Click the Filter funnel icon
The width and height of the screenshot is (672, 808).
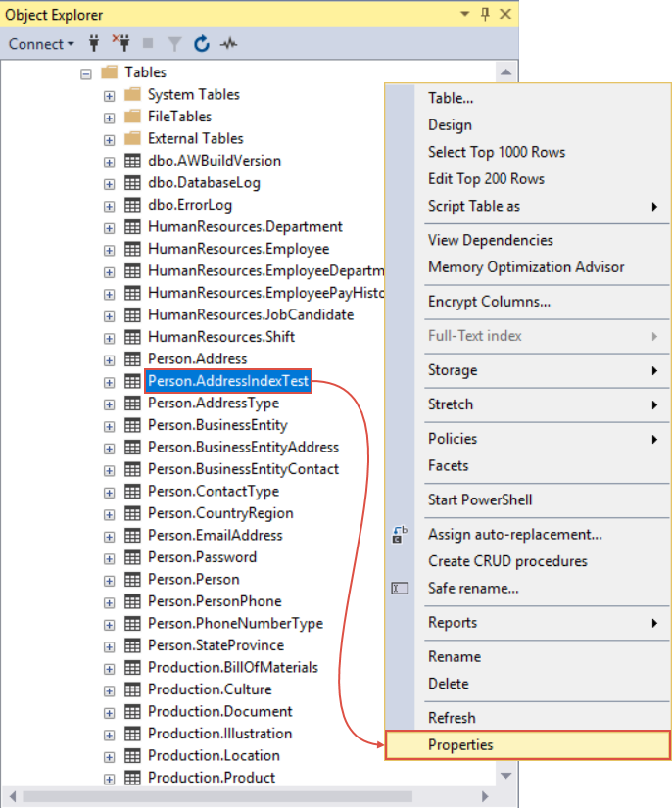[x=174, y=44]
